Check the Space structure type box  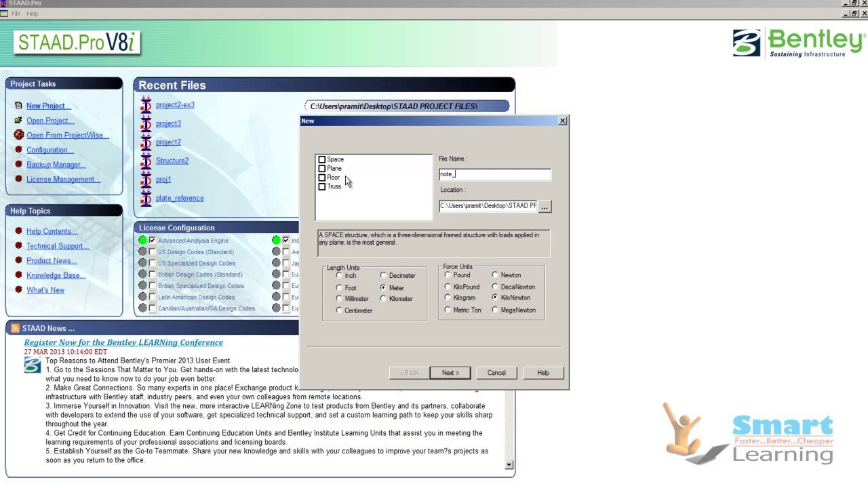322,160
